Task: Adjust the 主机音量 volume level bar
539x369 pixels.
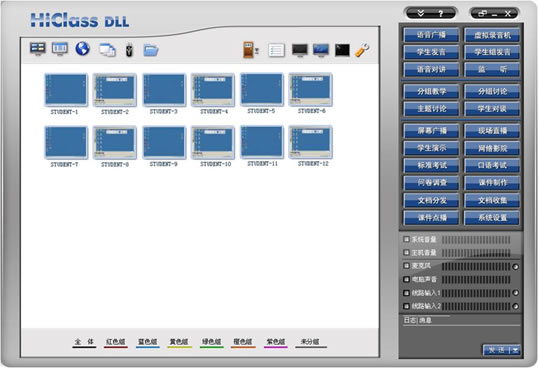Action: [476, 253]
